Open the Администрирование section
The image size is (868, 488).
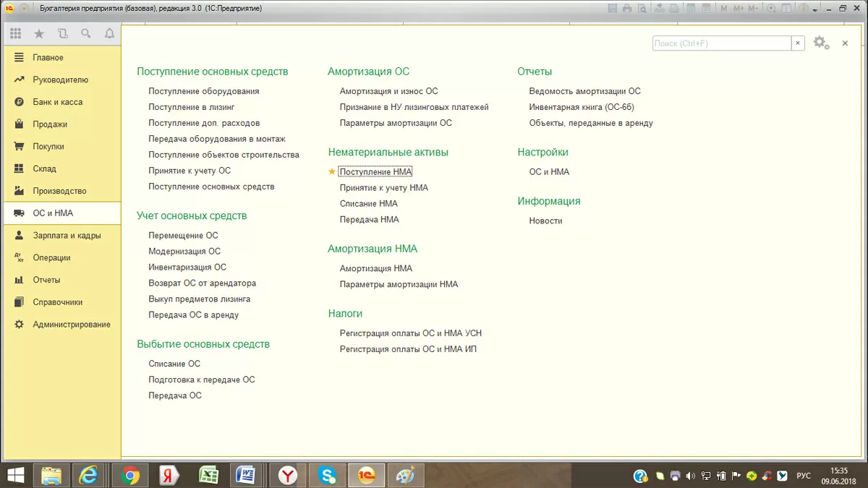tap(61, 325)
